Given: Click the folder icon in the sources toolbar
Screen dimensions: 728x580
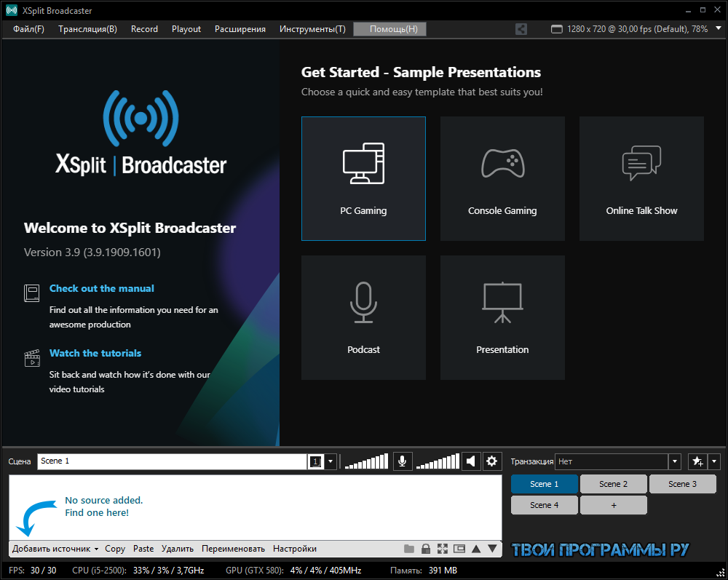Looking at the screenshot, I should (409, 549).
